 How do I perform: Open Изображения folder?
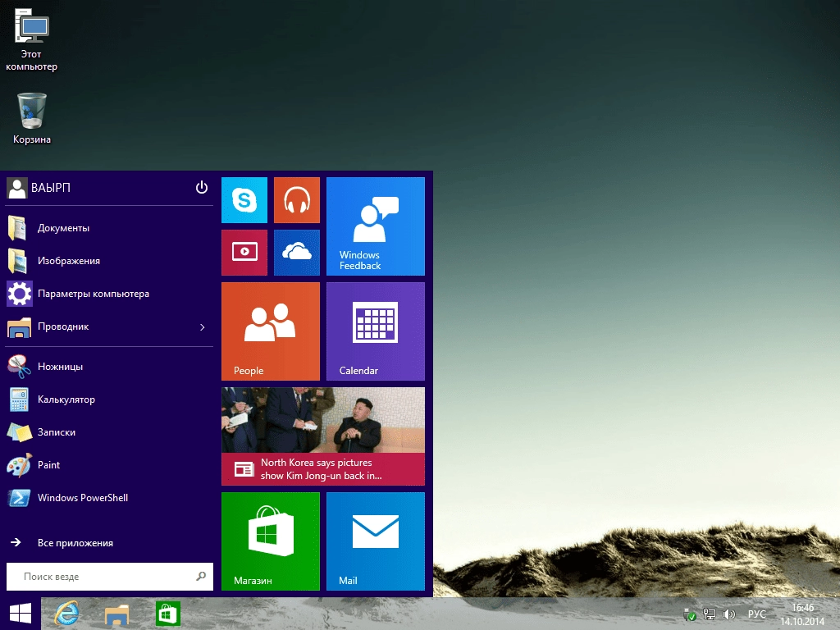(109, 261)
